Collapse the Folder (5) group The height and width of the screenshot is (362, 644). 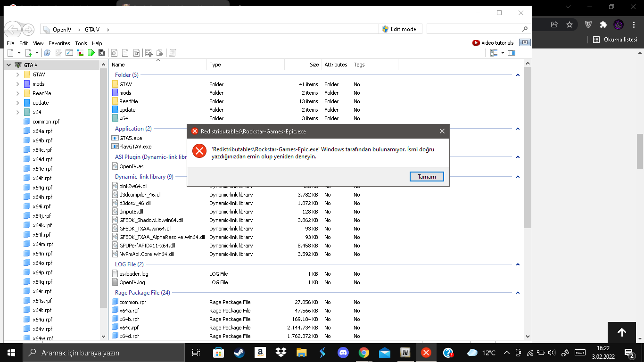[x=518, y=75]
